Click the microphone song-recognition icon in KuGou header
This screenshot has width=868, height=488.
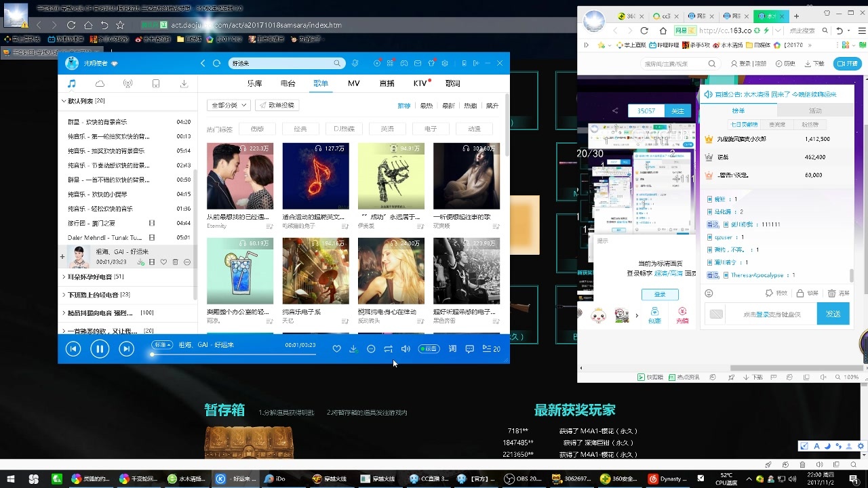355,63
